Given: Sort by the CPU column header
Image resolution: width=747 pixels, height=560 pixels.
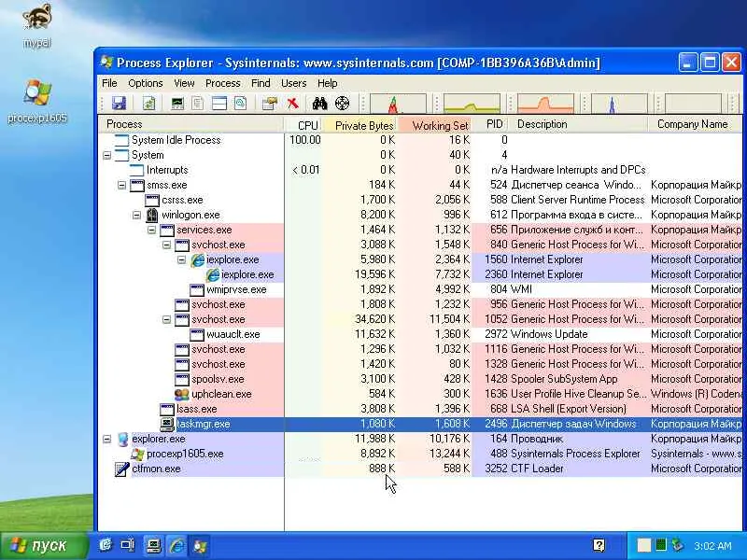Looking at the screenshot, I should 303,124.
